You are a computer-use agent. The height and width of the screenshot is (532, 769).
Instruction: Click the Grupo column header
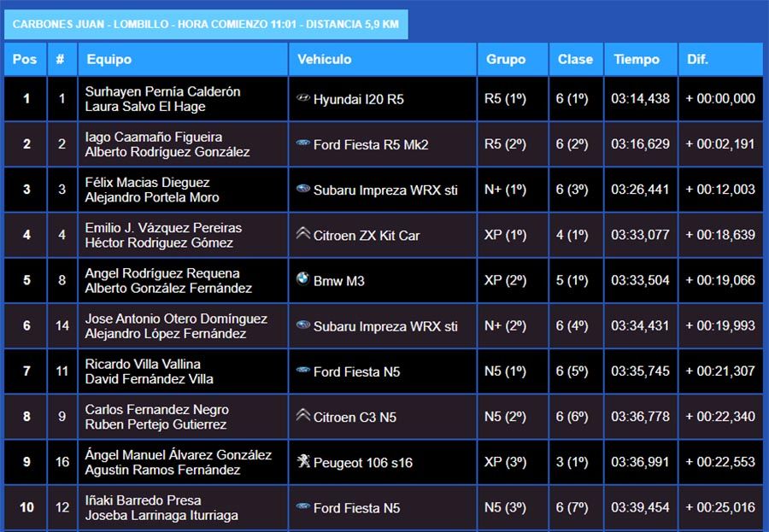pos(506,60)
